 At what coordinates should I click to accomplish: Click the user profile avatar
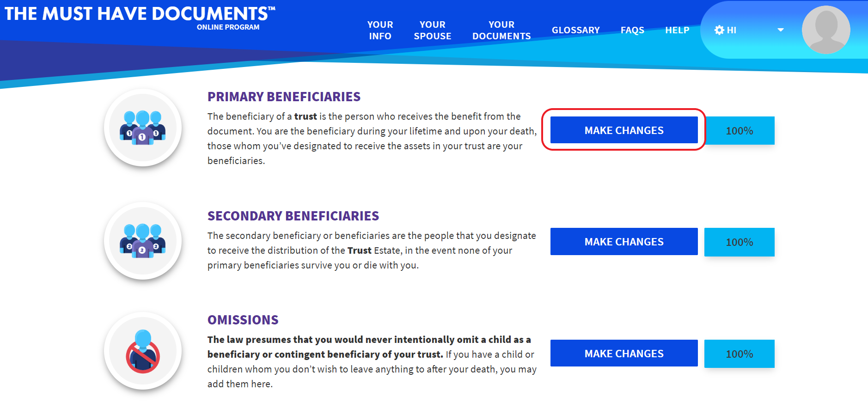825,30
